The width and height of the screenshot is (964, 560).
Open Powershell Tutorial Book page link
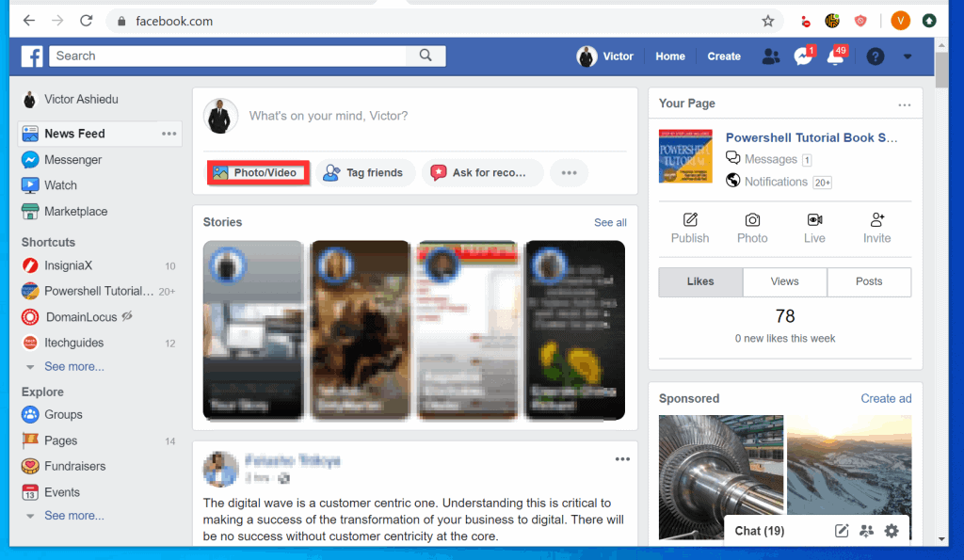811,137
